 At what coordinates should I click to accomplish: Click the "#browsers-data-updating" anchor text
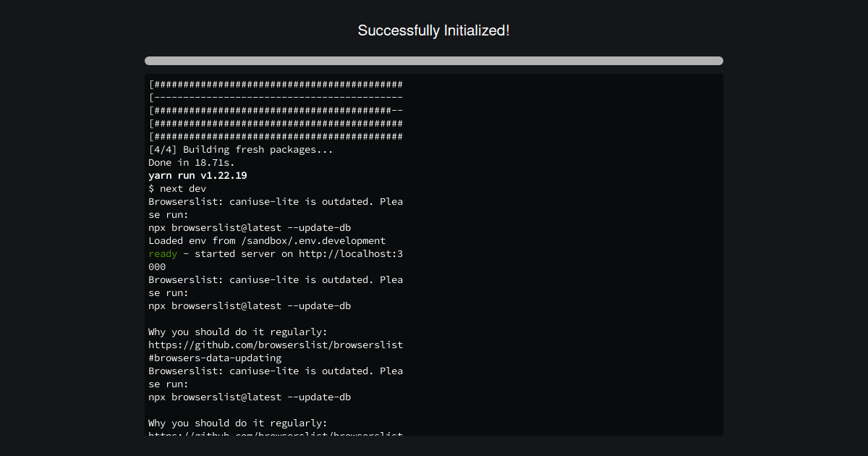(215, 358)
